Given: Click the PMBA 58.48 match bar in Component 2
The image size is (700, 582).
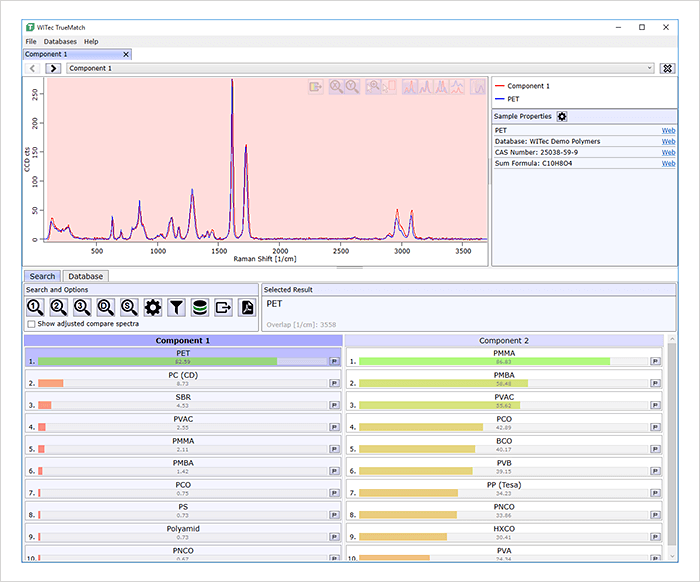Looking at the screenshot, I should (504, 383).
